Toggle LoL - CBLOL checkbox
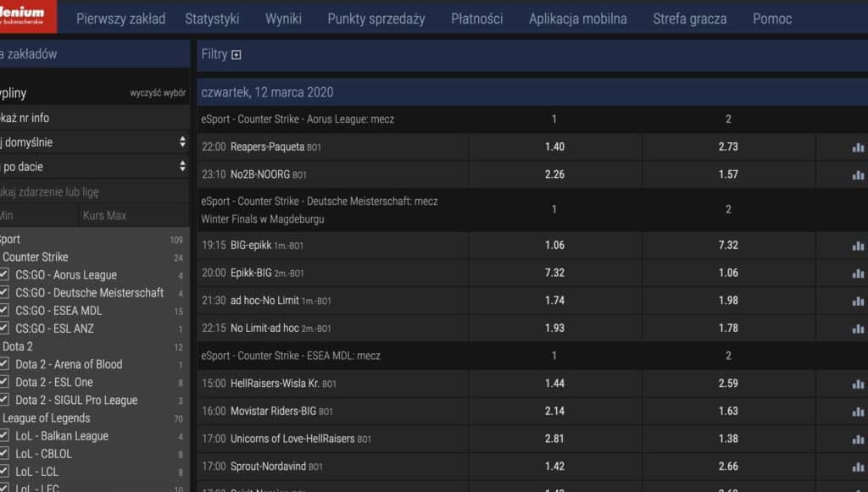The image size is (868, 492). click(4, 453)
